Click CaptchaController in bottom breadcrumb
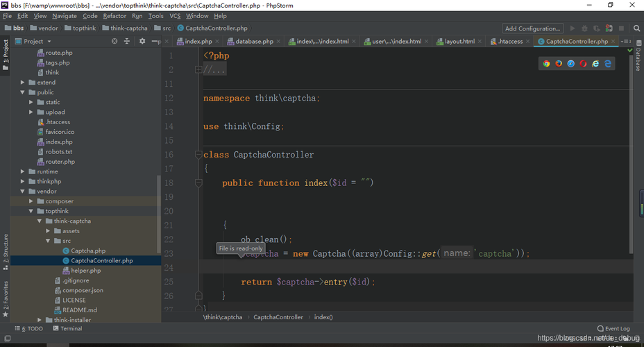Viewport: 644px width, 347px height. (x=278, y=317)
